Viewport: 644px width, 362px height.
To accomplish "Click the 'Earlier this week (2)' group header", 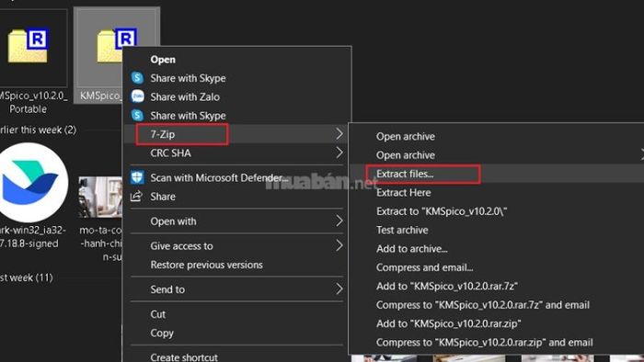I will click(39, 130).
